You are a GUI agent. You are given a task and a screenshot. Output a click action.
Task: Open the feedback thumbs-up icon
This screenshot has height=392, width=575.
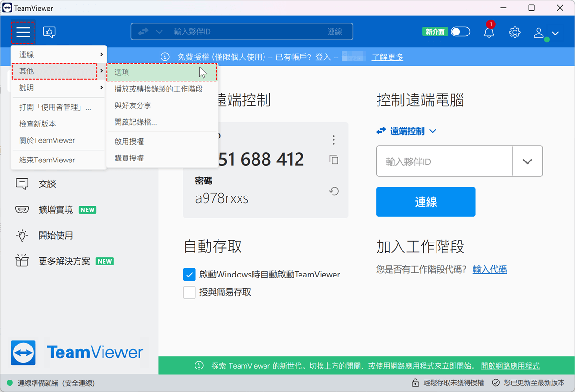tap(49, 32)
